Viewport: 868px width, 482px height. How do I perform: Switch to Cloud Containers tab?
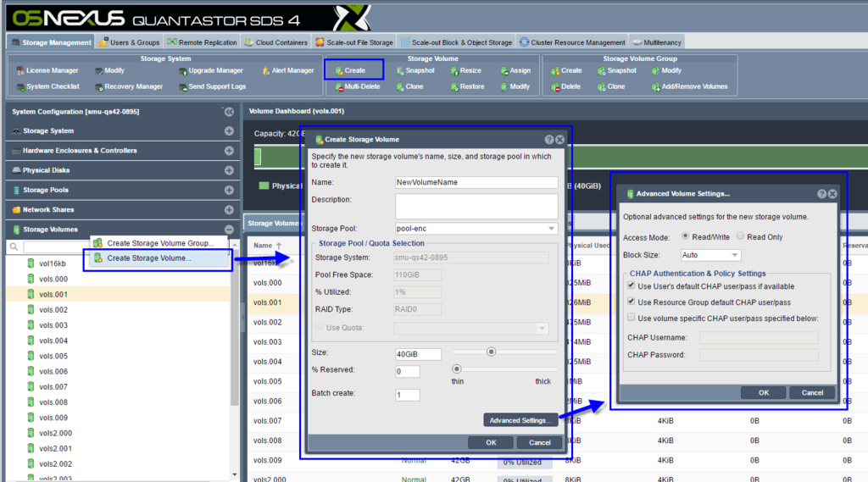275,42
